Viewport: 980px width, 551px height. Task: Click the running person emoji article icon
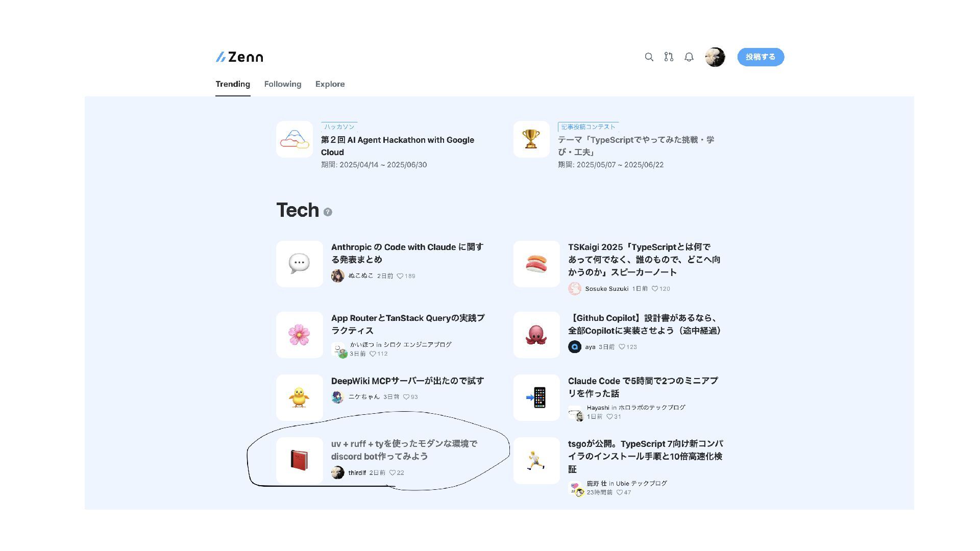tap(536, 460)
